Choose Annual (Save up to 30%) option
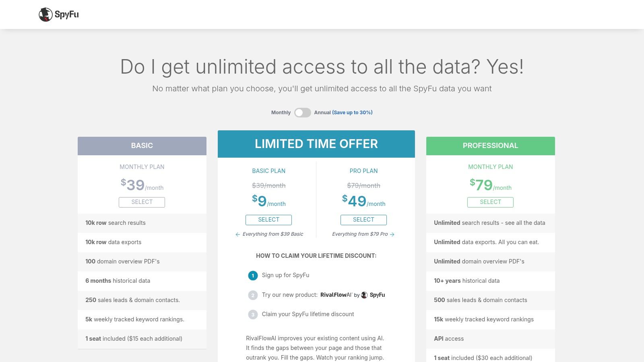This screenshot has width=644, height=362. point(343,113)
